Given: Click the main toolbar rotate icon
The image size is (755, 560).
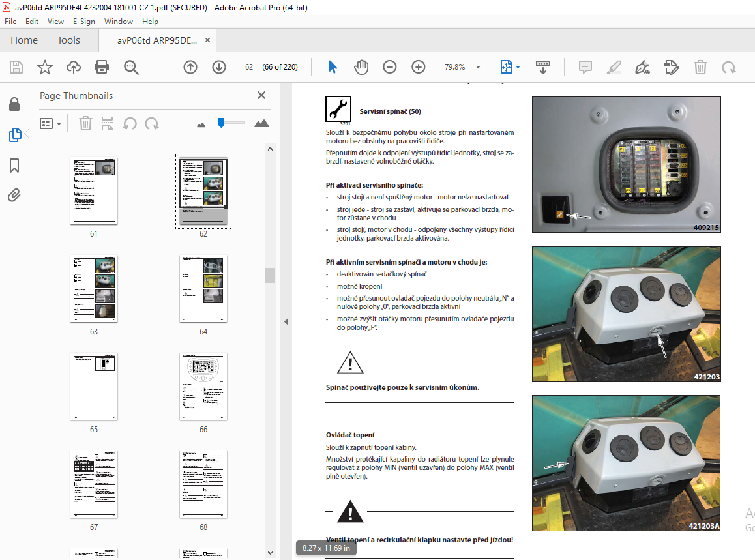Looking at the screenshot, I should [x=728, y=67].
